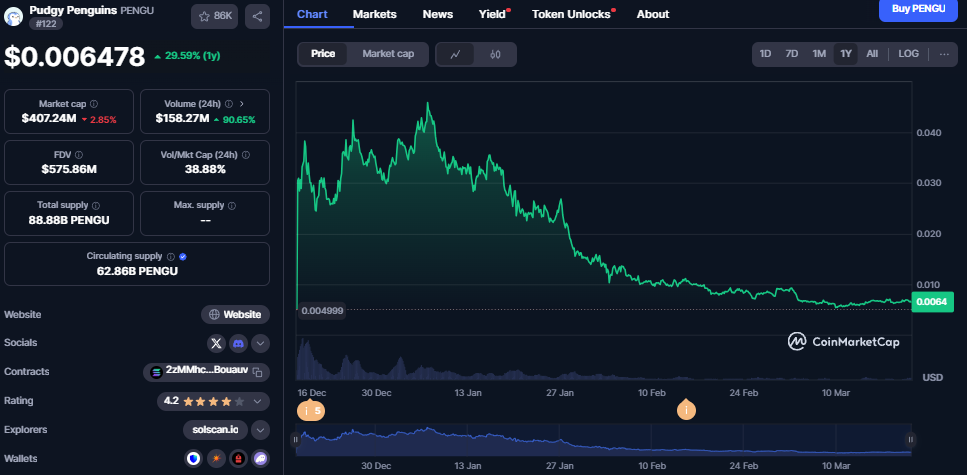Click the left handle of range navigator
Image resolution: width=967 pixels, height=475 pixels.
(295, 440)
